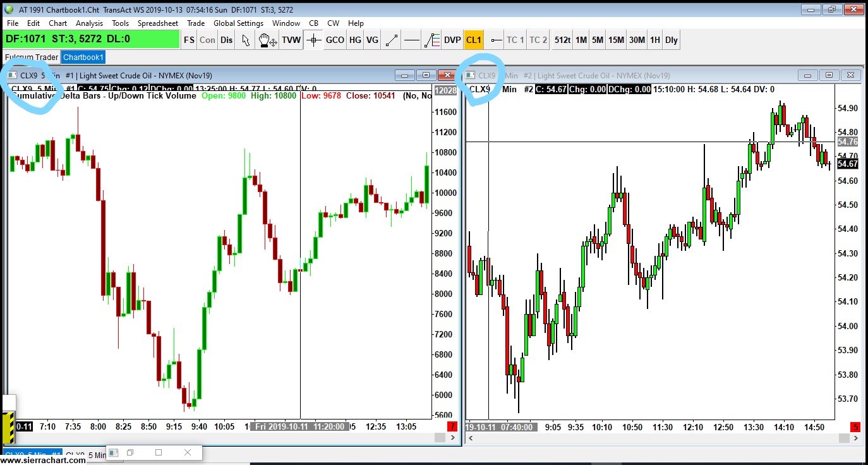Screen dimensions: 868x465
Task: Click the red 5 box in chart #2
Action: [854, 427]
